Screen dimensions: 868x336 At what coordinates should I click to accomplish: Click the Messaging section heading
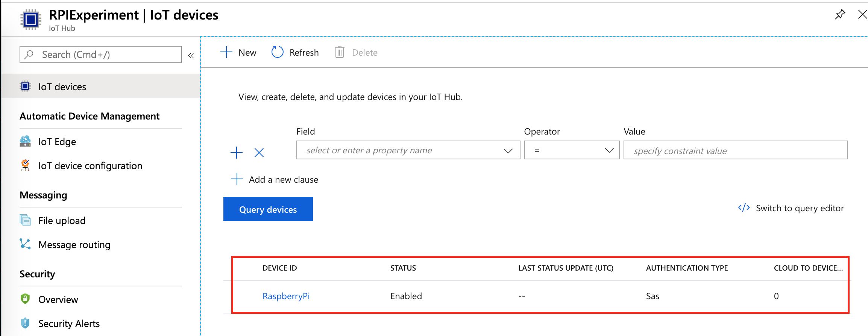43,195
